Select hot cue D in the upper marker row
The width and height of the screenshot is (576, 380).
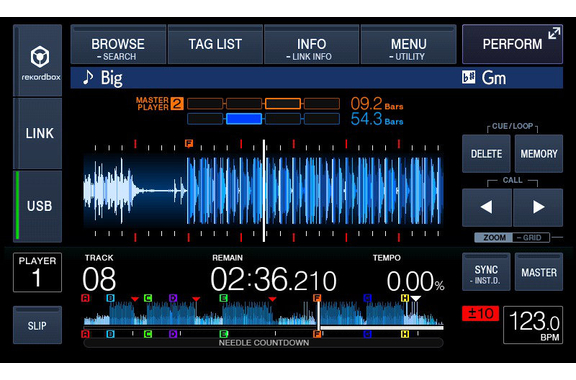coord(173,298)
